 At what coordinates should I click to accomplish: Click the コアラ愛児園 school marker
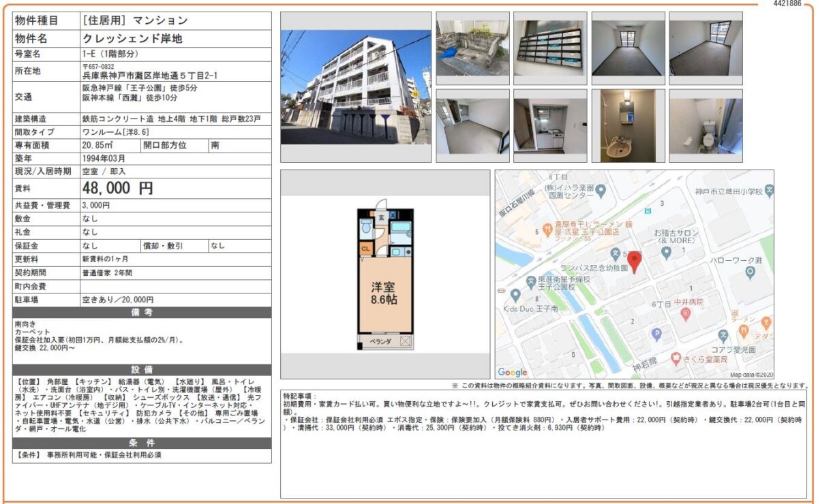click(723, 335)
